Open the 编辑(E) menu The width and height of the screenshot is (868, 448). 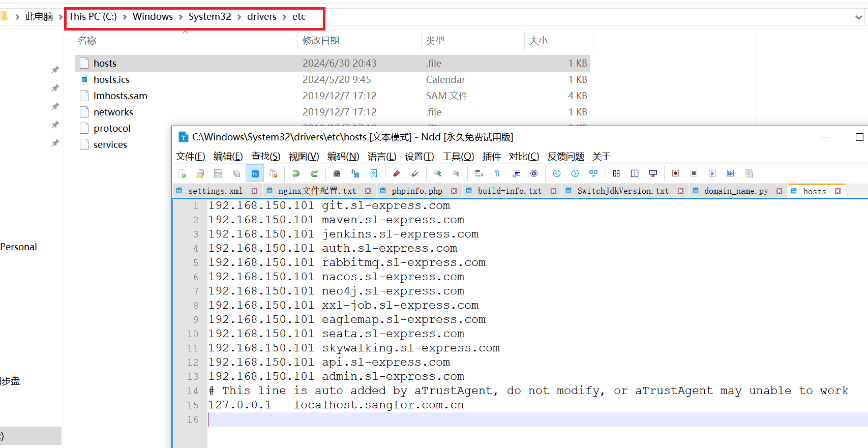tap(228, 157)
